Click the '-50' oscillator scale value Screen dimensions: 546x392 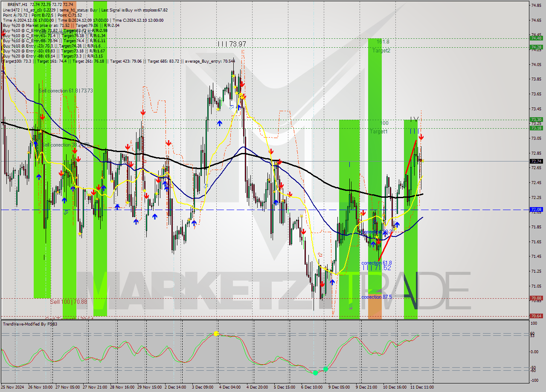[x=534, y=367]
